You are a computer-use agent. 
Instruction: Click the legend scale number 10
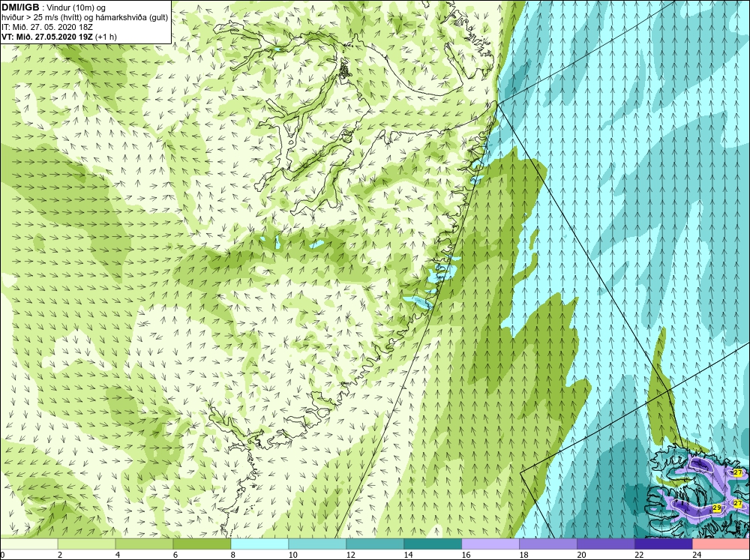tap(292, 555)
